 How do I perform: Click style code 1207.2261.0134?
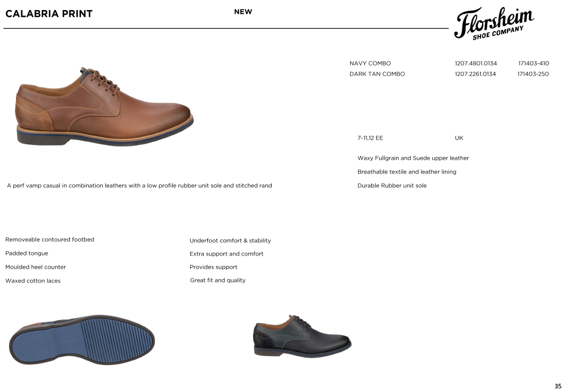pos(475,74)
